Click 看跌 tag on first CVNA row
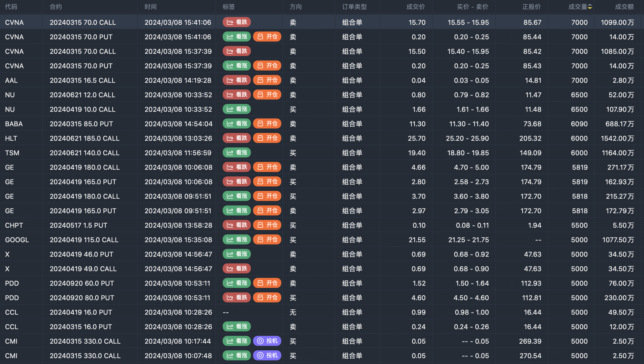Screen dimensions: 644x364 (x=237, y=22)
